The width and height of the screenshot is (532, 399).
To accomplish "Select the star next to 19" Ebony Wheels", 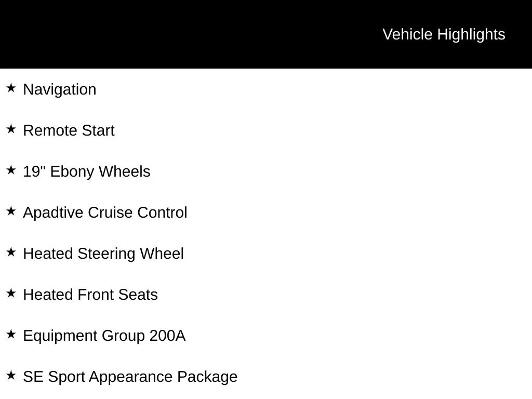I will click(x=11, y=170).
